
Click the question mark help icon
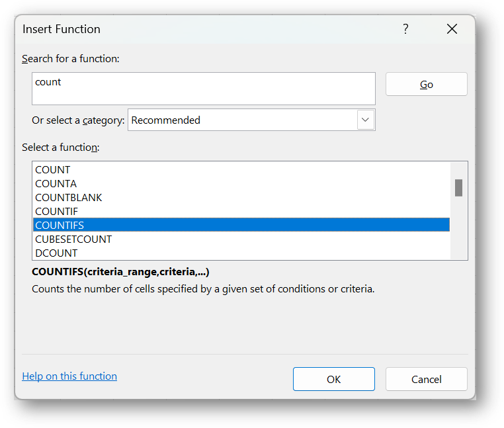[405, 29]
